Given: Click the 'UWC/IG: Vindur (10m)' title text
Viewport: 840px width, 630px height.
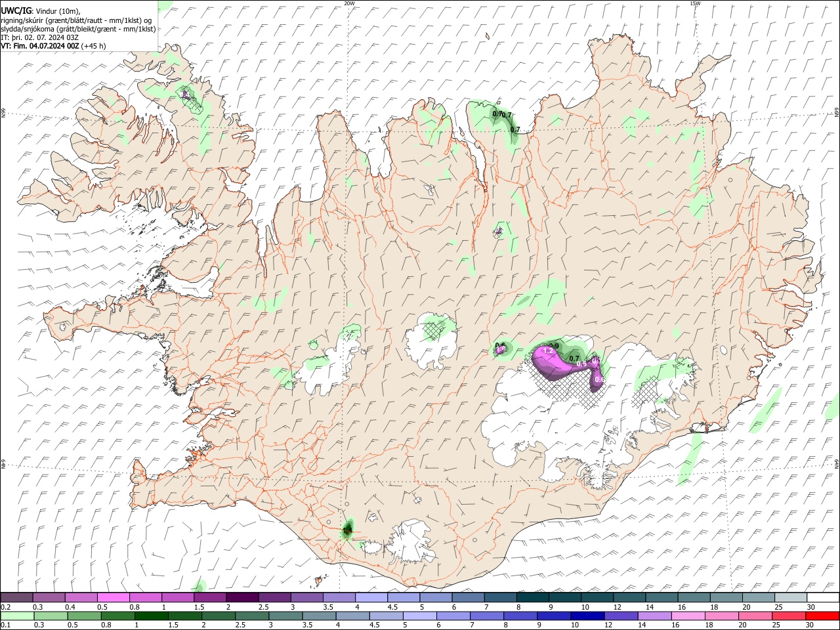Looking at the screenshot, I should pyautogui.click(x=41, y=11).
